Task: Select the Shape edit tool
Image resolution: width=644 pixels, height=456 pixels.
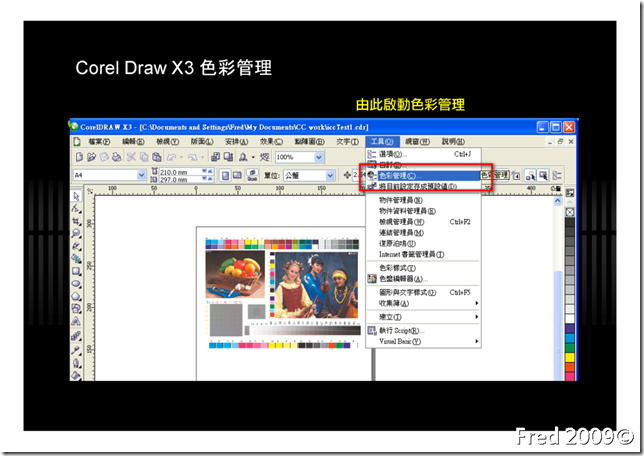Action: 76,209
